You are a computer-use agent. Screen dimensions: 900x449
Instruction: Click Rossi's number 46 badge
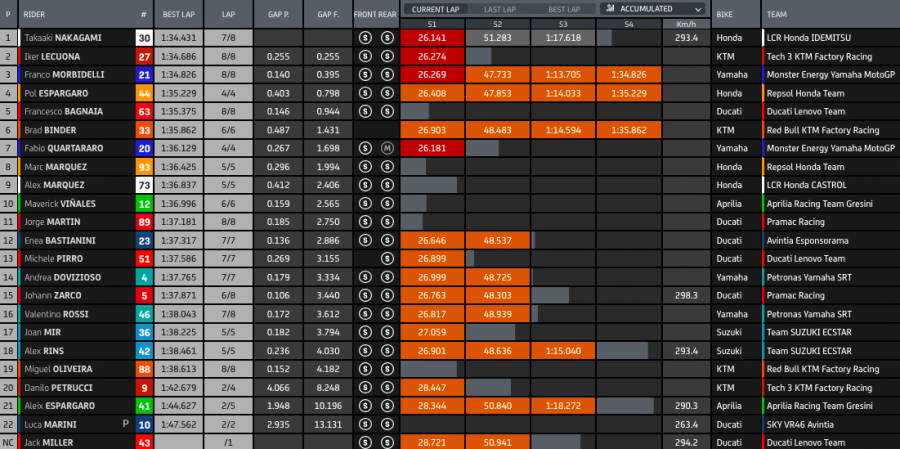click(x=144, y=314)
